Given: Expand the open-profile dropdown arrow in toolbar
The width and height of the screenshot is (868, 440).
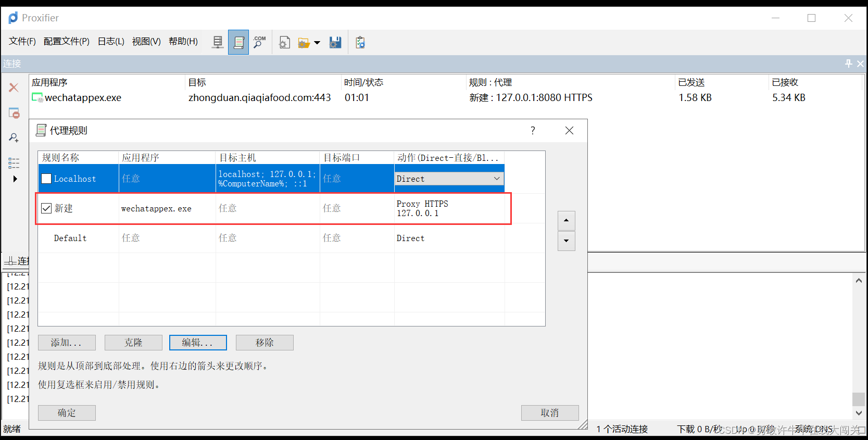Looking at the screenshot, I should [317, 43].
